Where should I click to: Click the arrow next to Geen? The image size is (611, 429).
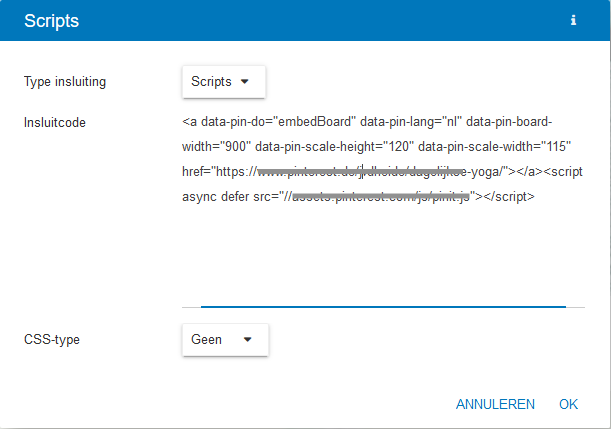[248, 339]
